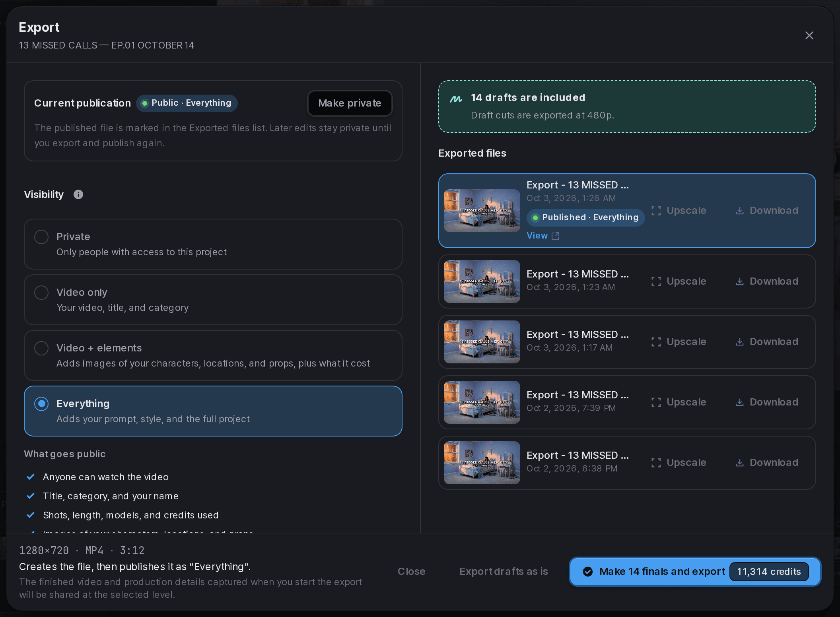The height and width of the screenshot is (617, 840).
Task: Open thumbnail of the Oct 3, 1:17 AM export
Action: (x=482, y=342)
